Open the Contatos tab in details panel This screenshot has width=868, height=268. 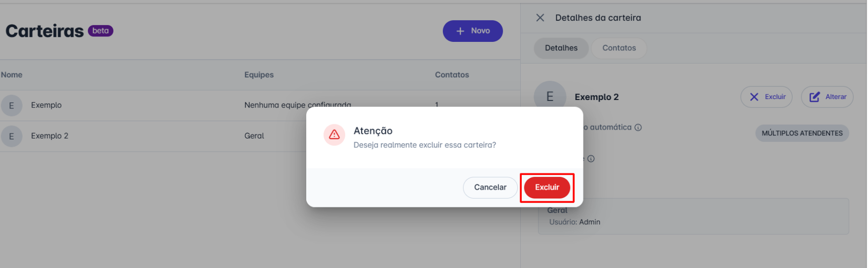click(x=619, y=48)
